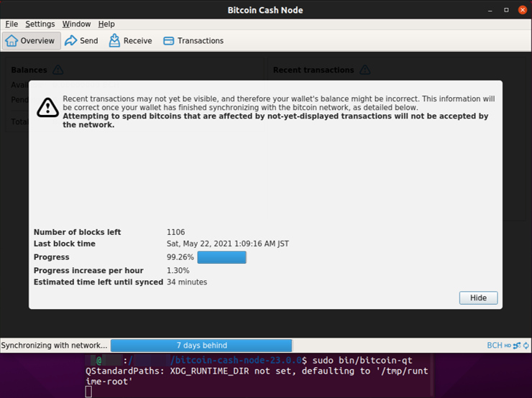
Task: Click the Recent transactions warning icon
Action: point(364,70)
